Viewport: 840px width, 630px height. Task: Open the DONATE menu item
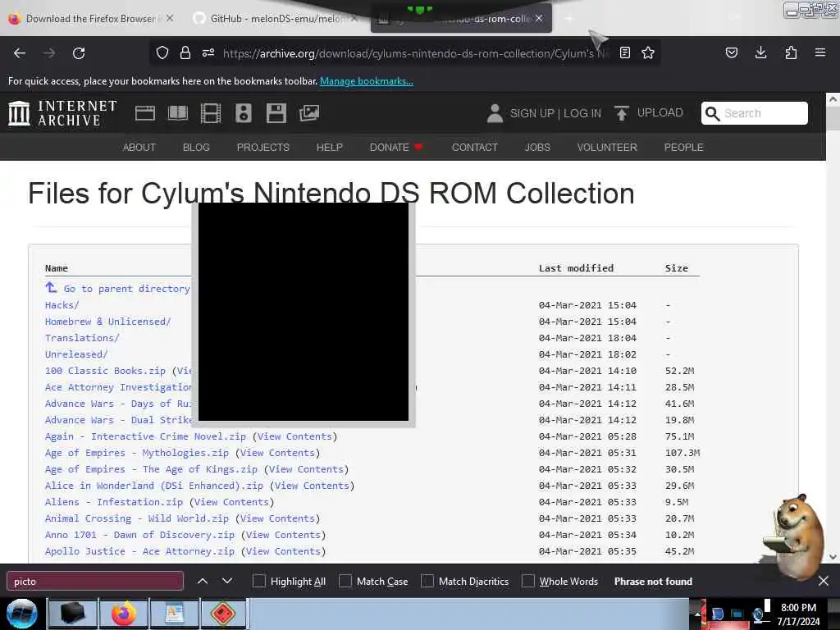tap(396, 148)
